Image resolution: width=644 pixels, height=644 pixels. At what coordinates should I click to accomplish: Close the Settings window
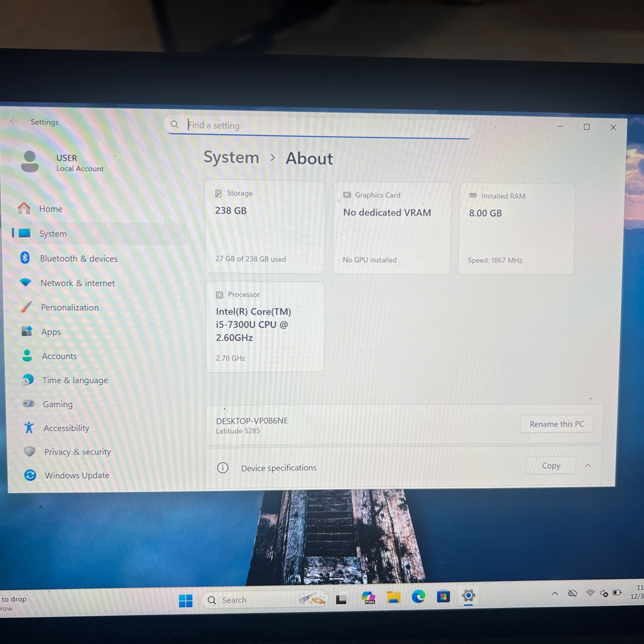613,127
